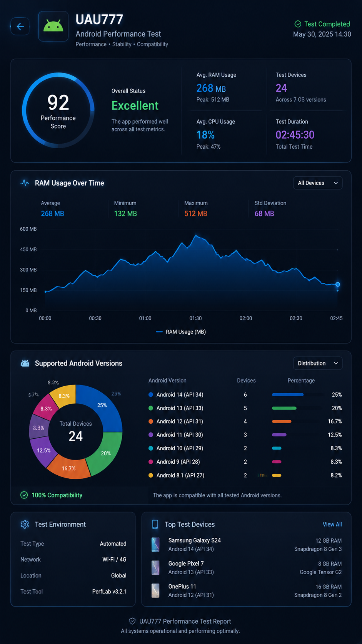Click the 132 MB Minimum value
Image resolution: width=362 pixels, height=644 pixels.
(x=125, y=213)
